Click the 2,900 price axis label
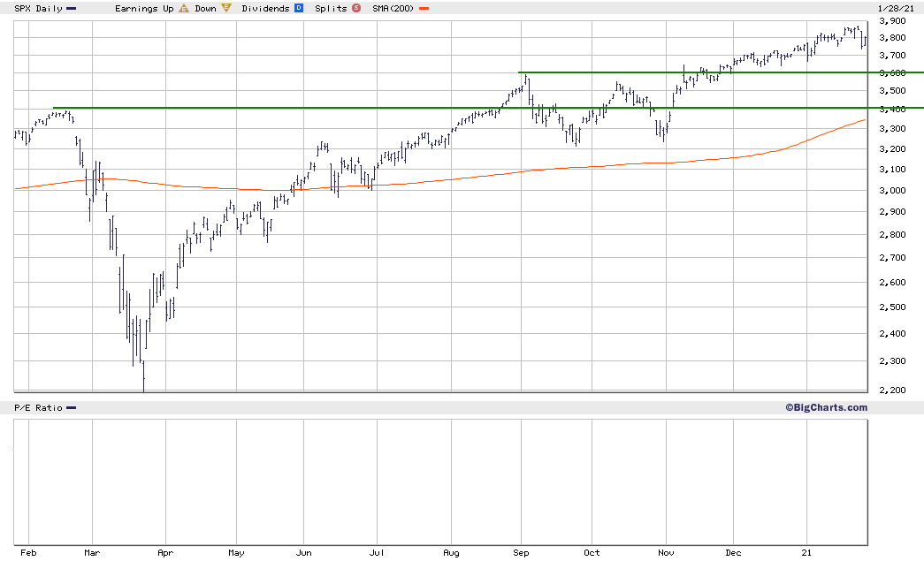 pyautogui.click(x=892, y=212)
